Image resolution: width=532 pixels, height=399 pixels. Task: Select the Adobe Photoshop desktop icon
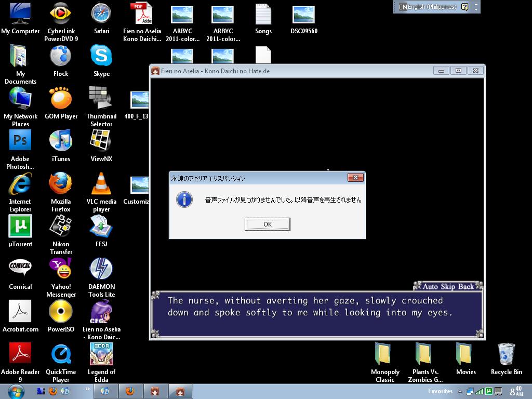(x=20, y=150)
